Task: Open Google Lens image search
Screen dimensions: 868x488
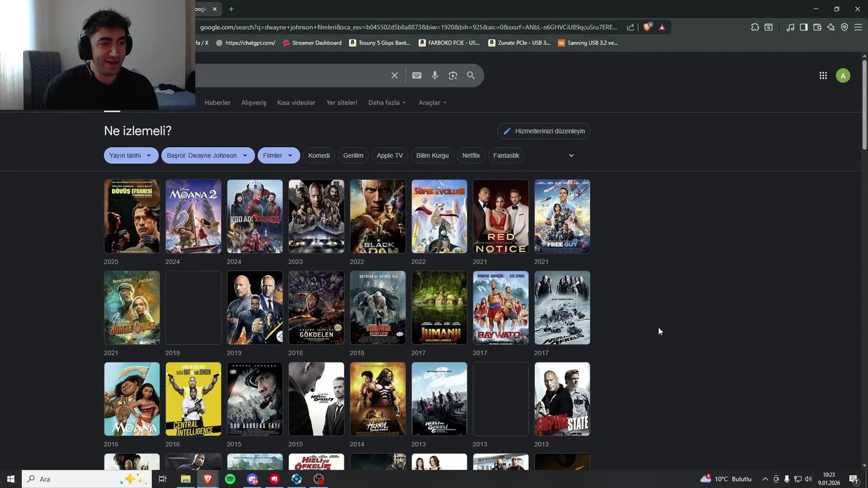Action: coord(453,75)
